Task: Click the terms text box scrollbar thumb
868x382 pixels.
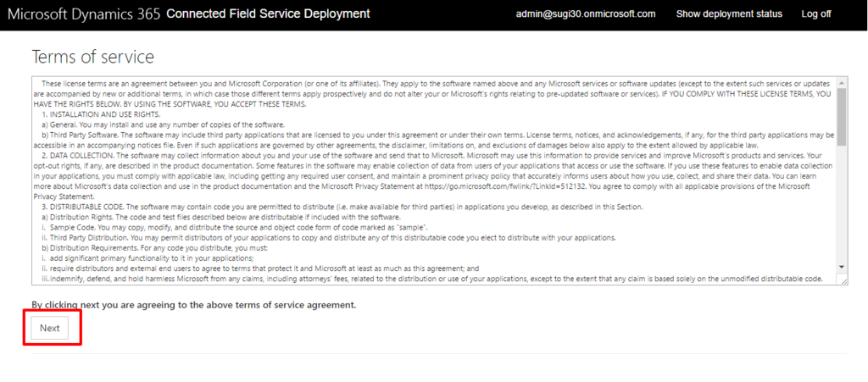Action: (x=842, y=116)
